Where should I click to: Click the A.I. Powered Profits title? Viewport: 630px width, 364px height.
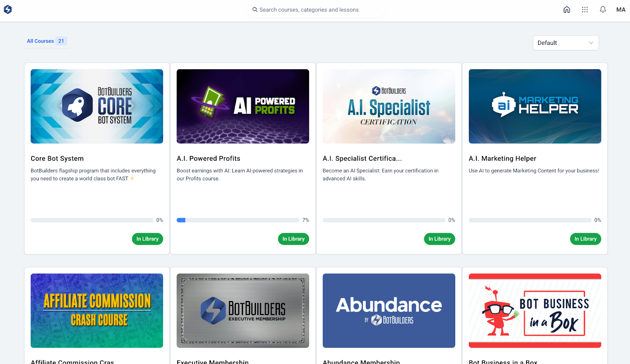coord(208,158)
